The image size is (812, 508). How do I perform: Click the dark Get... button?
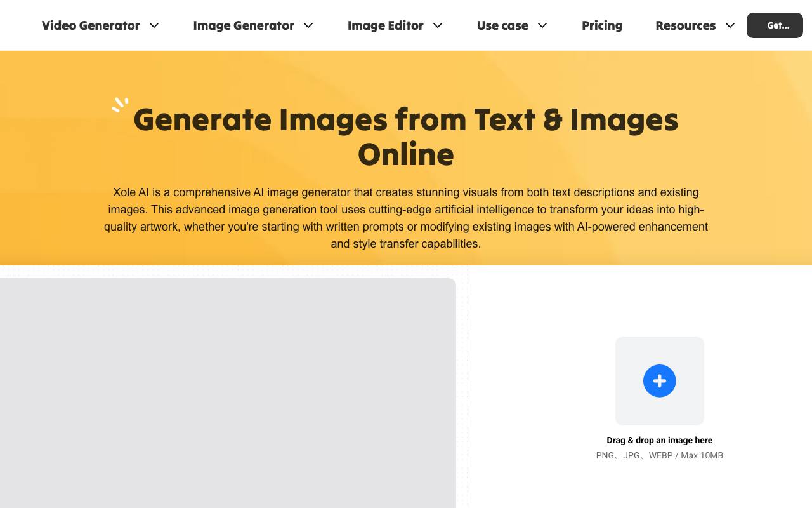(775, 25)
